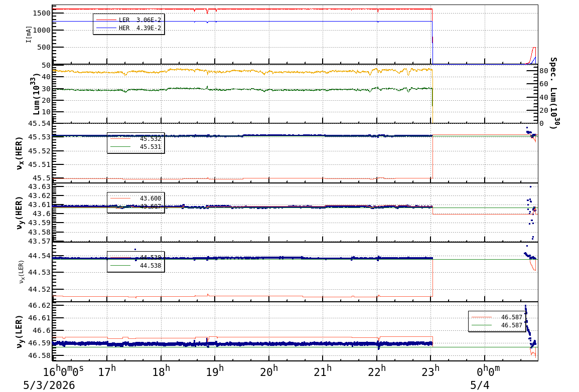
Task: Click the 45.52 axis tick
Action: coord(39,151)
